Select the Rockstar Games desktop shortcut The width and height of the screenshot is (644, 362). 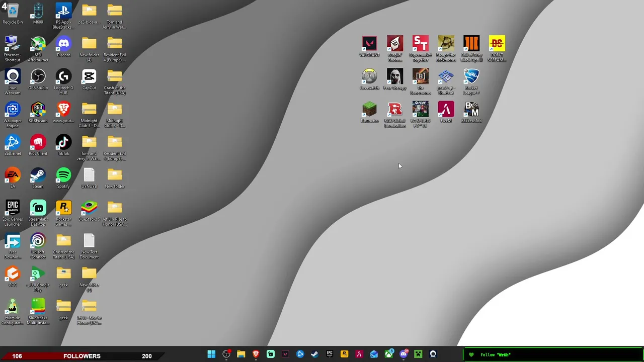63,213
